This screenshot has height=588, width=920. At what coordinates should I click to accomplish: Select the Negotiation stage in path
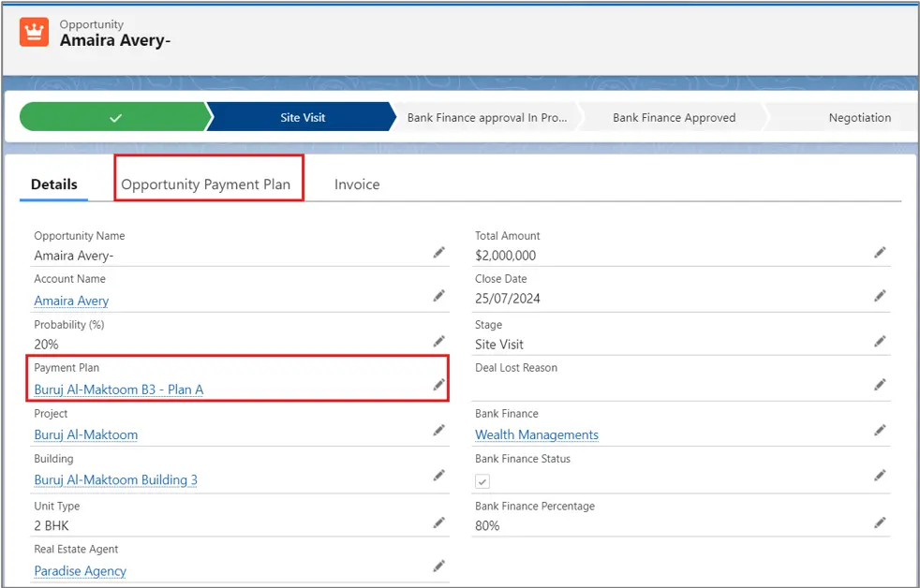pos(859,118)
